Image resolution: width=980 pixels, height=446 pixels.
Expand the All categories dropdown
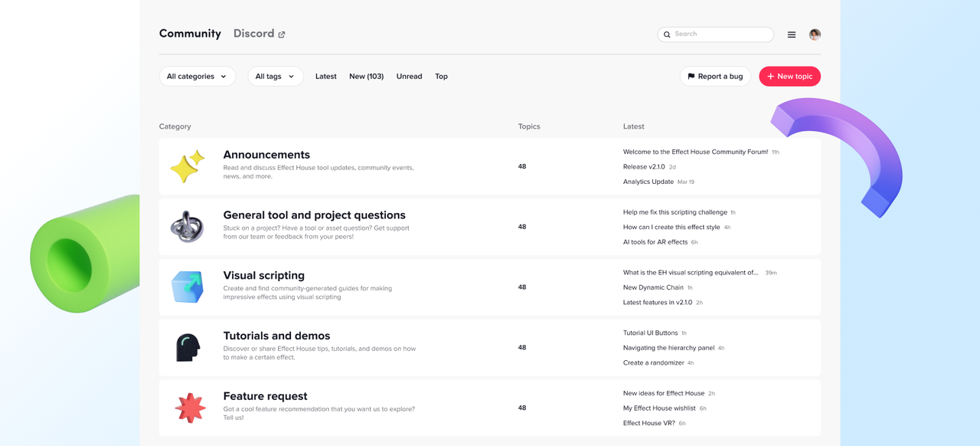197,77
